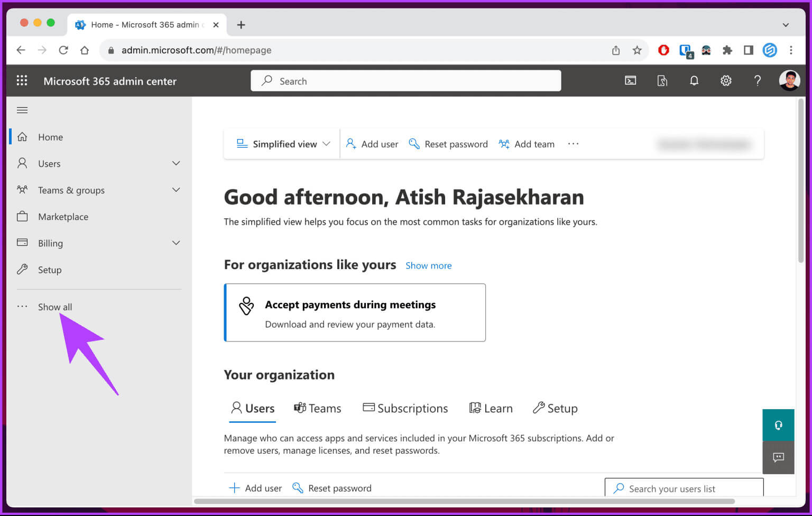This screenshot has height=516, width=812.
Task: Go back with browser back arrow
Action: coord(21,50)
